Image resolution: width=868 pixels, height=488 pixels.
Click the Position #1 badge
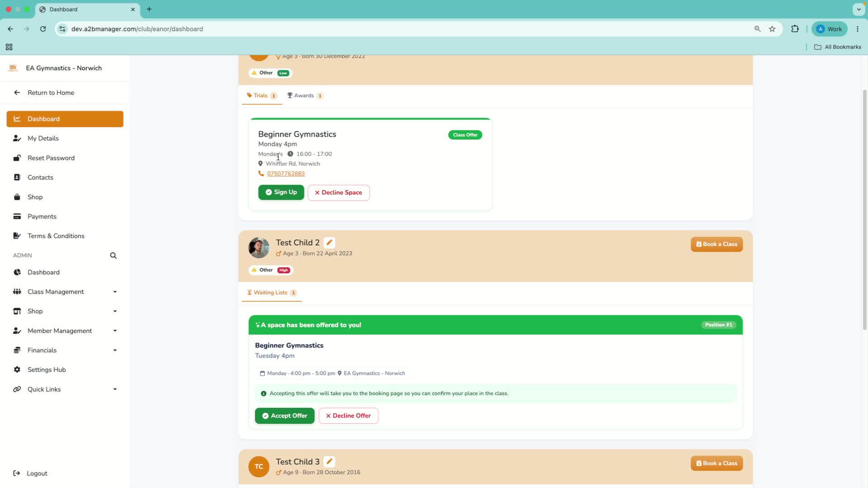718,325
